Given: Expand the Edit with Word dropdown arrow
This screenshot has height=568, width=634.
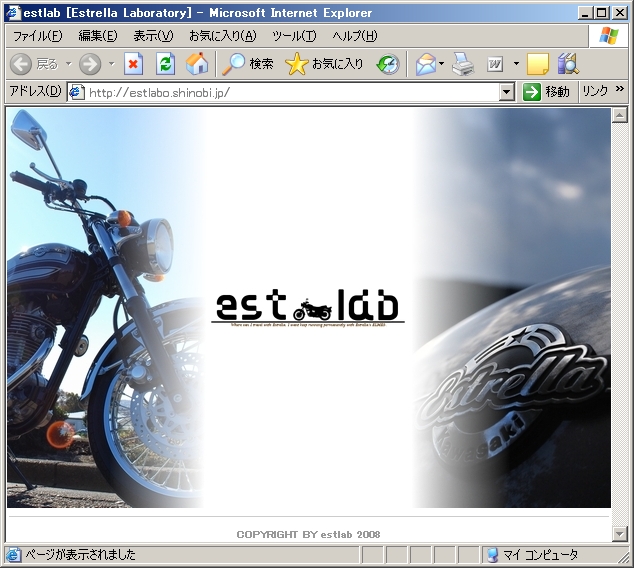Looking at the screenshot, I should tap(516, 63).
